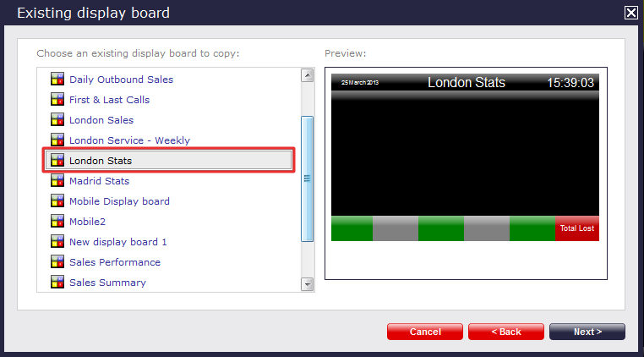Select the highlighted London Stats item

tap(169, 161)
